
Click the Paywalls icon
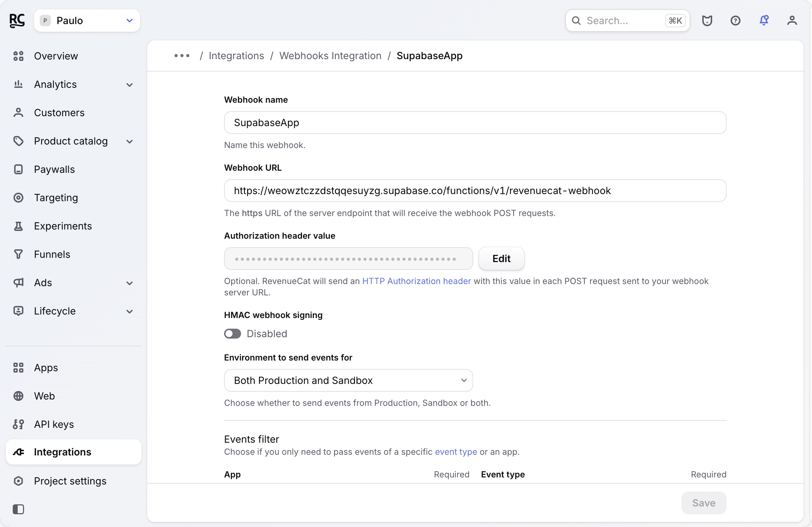18,169
